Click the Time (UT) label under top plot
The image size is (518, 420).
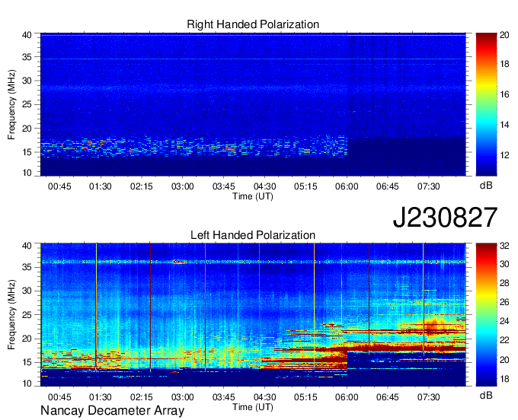(x=253, y=196)
